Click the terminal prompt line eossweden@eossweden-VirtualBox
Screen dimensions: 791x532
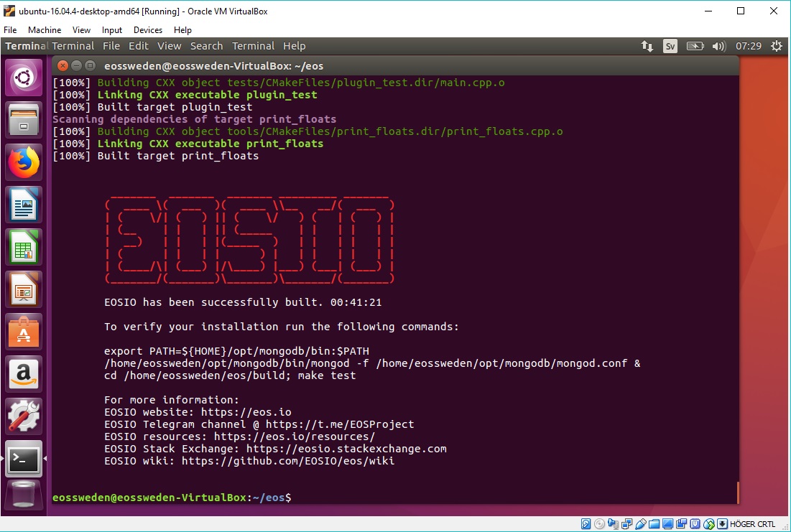[x=172, y=498]
